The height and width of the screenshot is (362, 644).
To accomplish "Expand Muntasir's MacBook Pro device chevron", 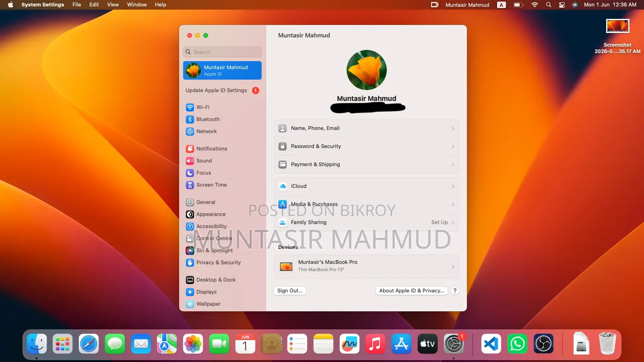I will coord(453,267).
